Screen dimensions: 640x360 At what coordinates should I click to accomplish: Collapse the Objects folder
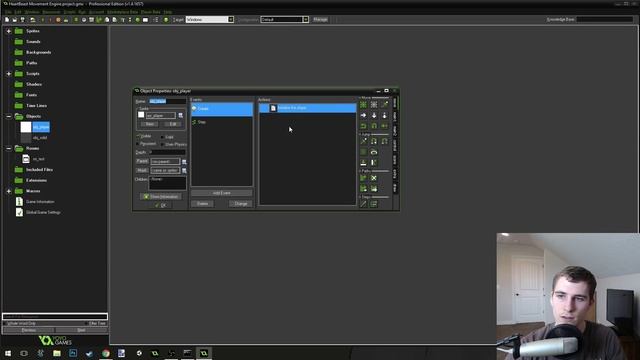pyautogui.click(x=9, y=116)
